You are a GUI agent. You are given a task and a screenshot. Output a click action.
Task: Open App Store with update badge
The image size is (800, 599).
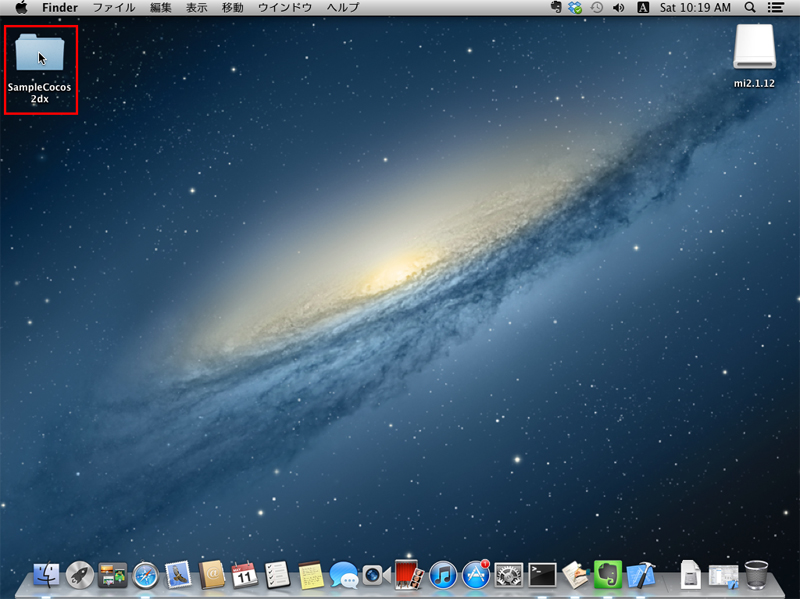[476, 575]
